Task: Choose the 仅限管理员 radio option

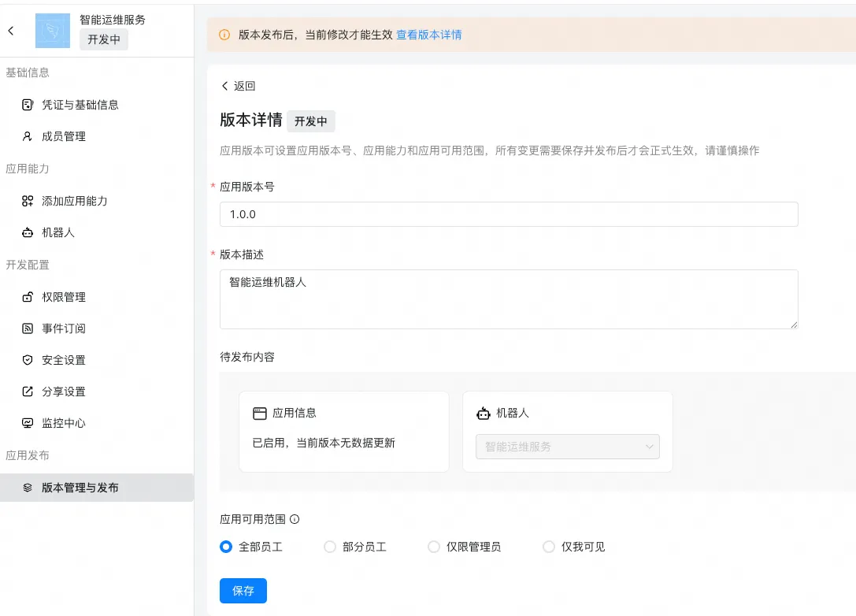Action: [x=433, y=547]
